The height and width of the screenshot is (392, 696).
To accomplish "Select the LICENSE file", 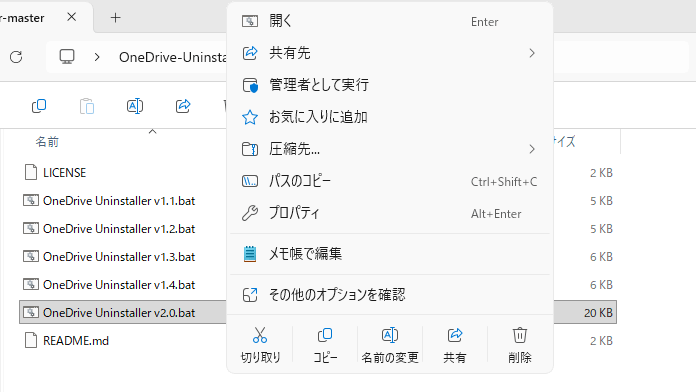I will pos(65,173).
